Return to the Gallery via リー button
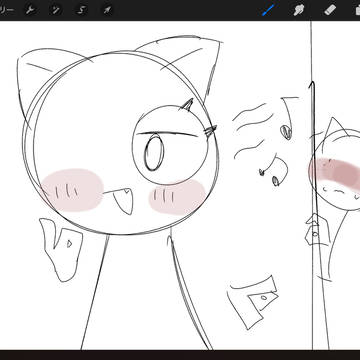This screenshot has height=360, width=360. 6,10
